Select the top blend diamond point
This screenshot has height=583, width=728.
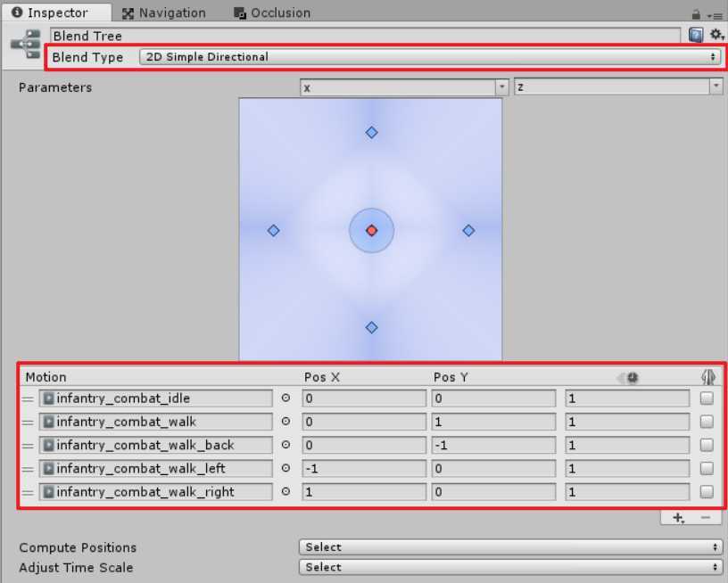point(371,133)
